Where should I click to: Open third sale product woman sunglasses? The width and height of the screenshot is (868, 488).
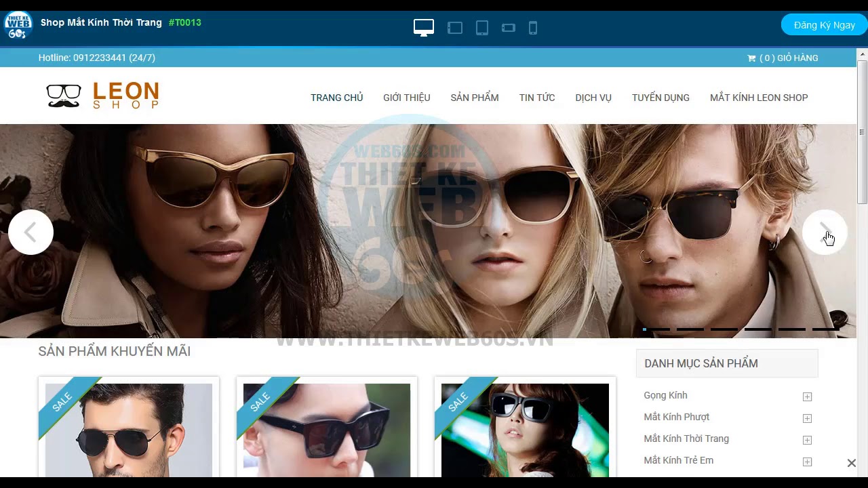525,430
